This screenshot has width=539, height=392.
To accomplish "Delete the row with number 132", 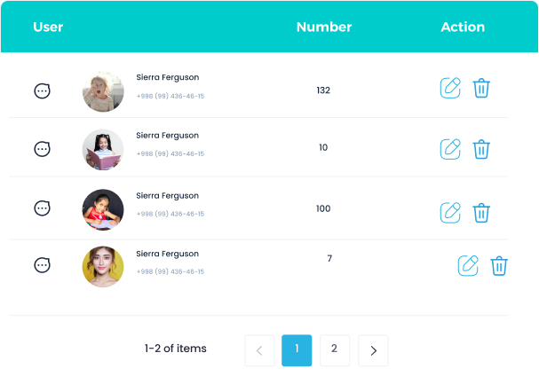I will pyautogui.click(x=481, y=88).
